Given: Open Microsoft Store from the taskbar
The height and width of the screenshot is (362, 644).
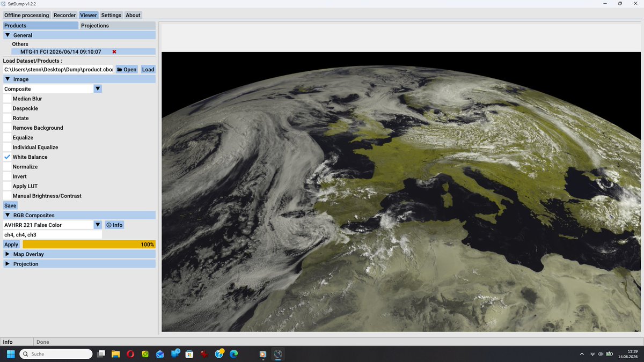Looking at the screenshot, I should coord(189,354).
